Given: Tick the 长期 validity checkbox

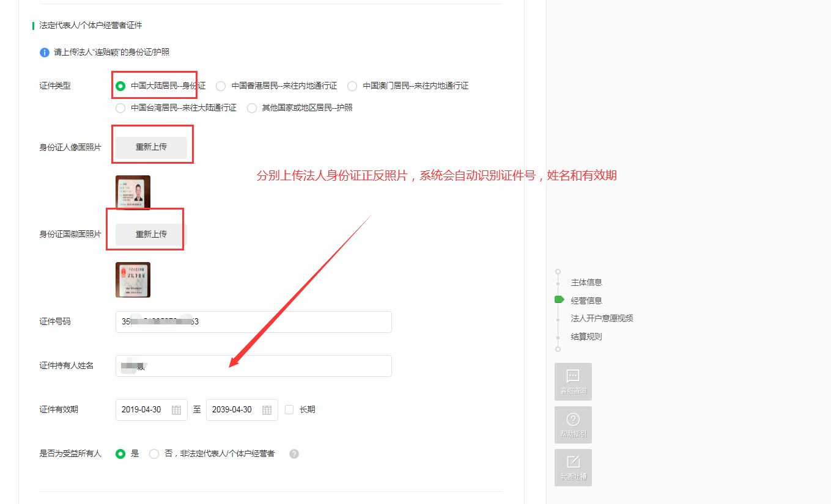Looking at the screenshot, I should (x=289, y=410).
